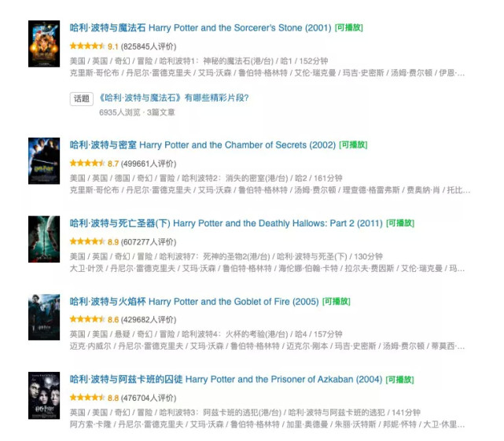The image size is (504, 441).
Task: Click the 可播放 tag beside Deathly Hallows
Action: pyautogui.click(x=400, y=222)
